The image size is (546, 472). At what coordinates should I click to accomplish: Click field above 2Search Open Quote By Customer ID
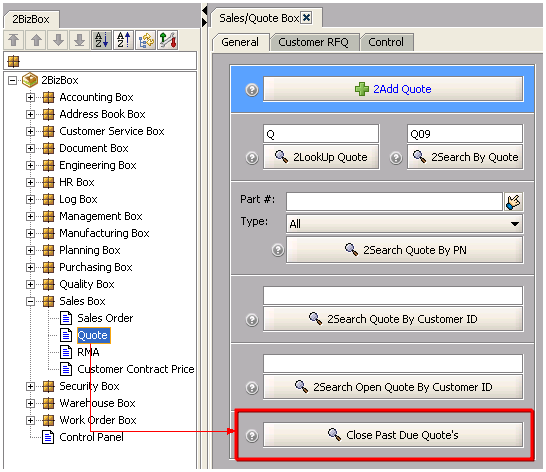393,364
